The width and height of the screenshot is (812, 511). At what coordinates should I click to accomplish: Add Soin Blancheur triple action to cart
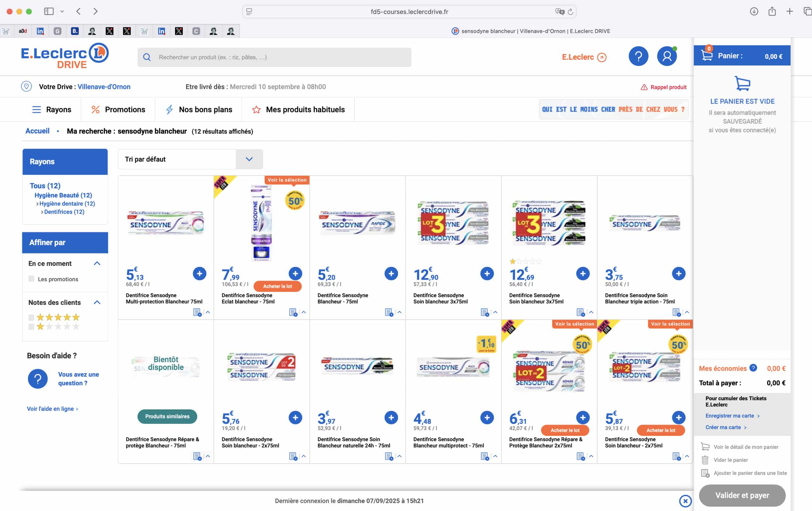click(x=678, y=273)
